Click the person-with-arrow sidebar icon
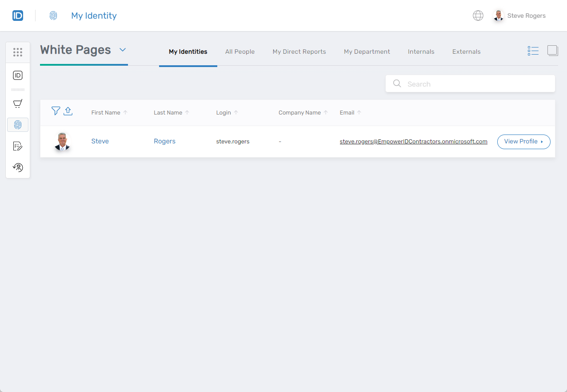The height and width of the screenshot is (392, 567). pyautogui.click(x=18, y=167)
